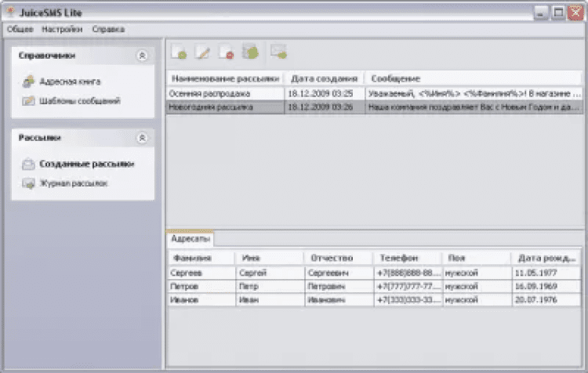Open Журнал рассылок link
Viewport: 588px width, 373px height.
pyautogui.click(x=74, y=183)
